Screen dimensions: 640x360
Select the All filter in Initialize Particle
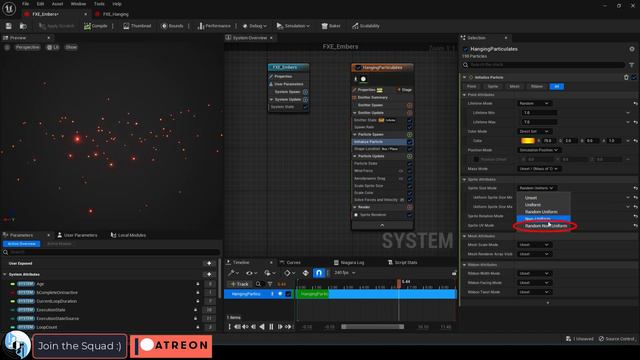point(556,86)
